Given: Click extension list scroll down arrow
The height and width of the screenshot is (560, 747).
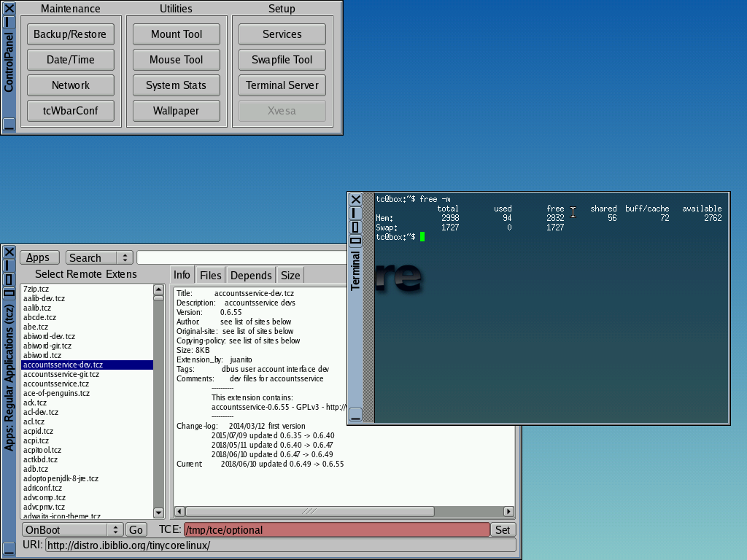Looking at the screenshot, I should click(x=158, y=513).
